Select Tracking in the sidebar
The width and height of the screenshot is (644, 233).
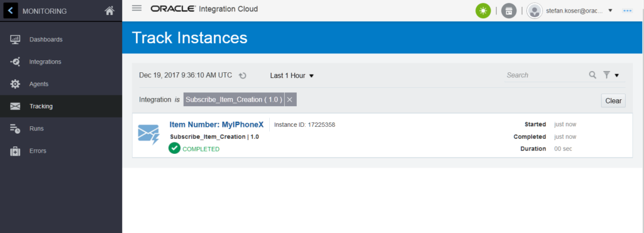pyautogui.click(x=41, y=106)
